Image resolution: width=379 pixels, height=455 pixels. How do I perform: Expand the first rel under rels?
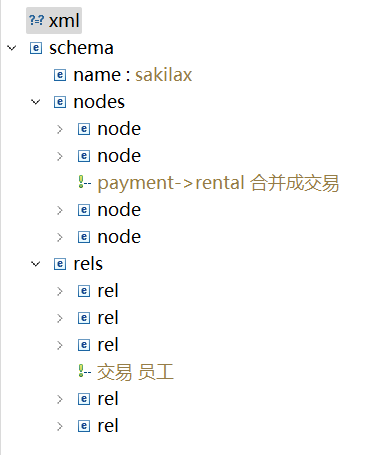click(x=60, y=291)
